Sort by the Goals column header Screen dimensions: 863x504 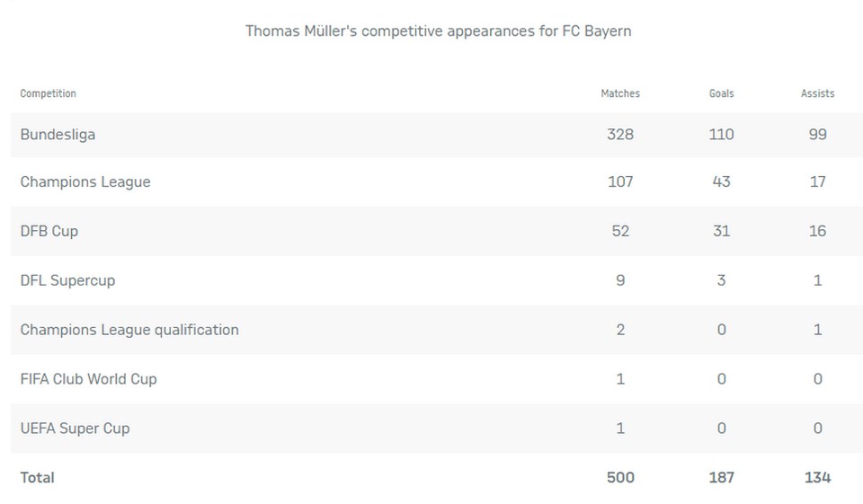coord(721,93)
